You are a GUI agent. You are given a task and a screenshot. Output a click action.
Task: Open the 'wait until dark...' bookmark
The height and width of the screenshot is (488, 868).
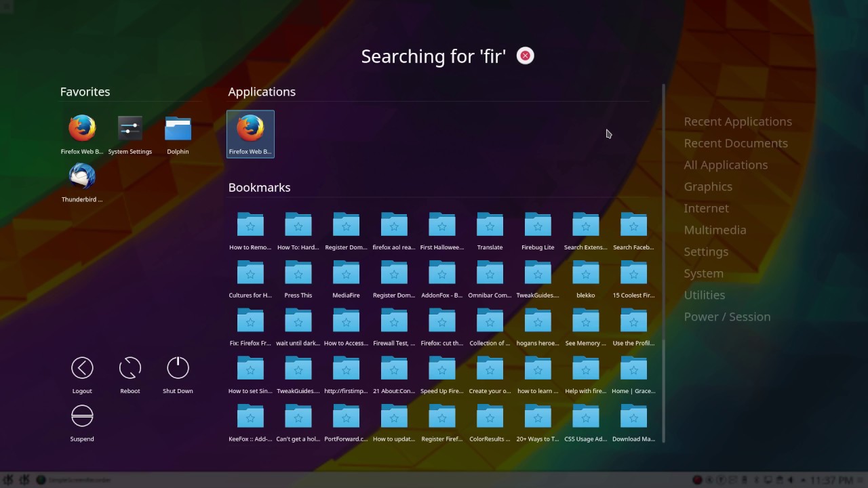coord(298,327)
